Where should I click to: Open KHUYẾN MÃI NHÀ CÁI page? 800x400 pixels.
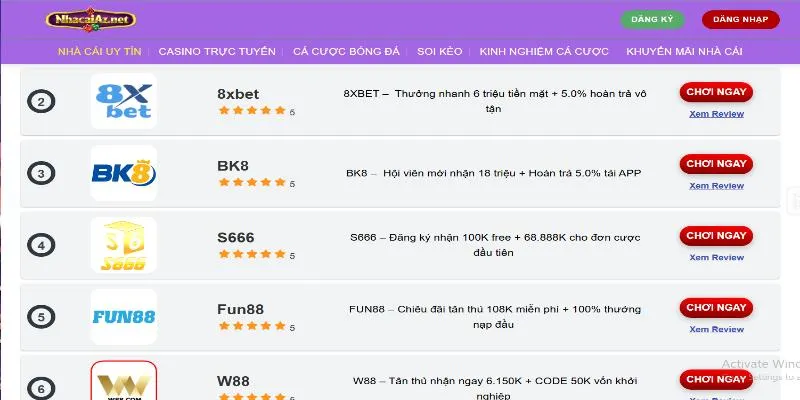684,52
